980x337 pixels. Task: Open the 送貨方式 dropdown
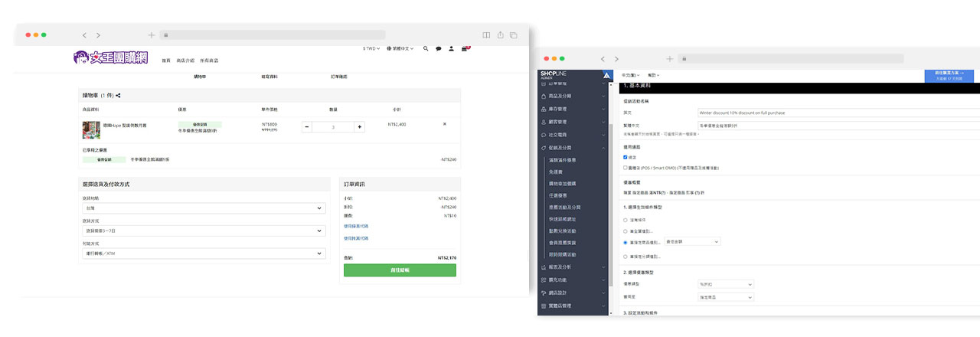click(204, 231)
